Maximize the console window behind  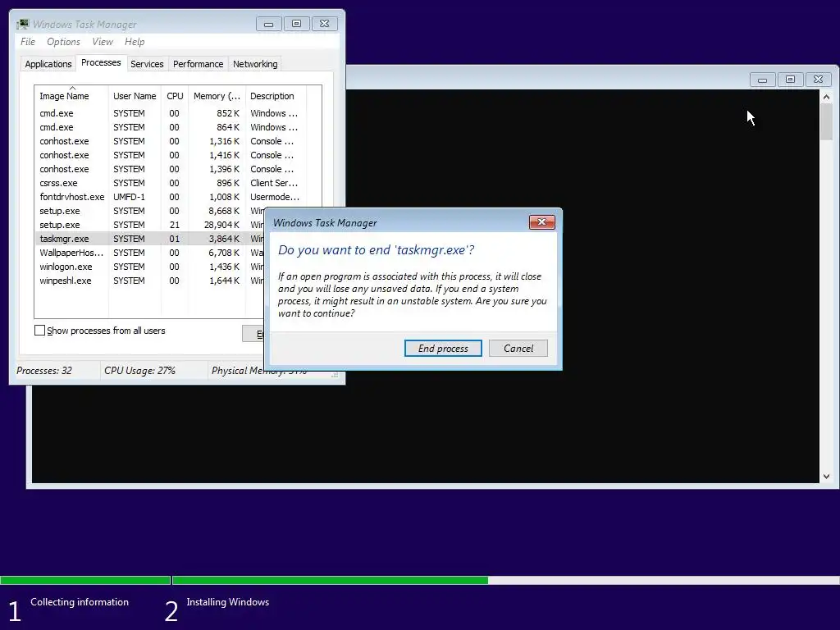[x=790, y=80]
